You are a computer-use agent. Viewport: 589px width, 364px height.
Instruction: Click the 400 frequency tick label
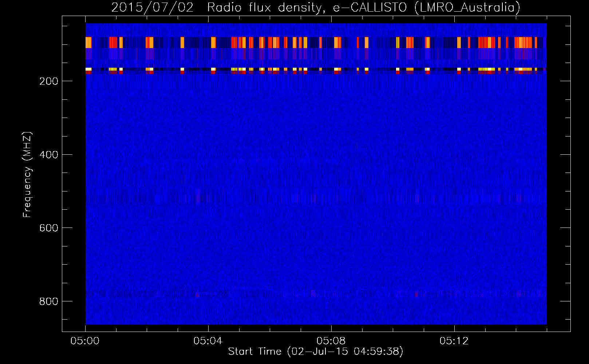pyautogui.click(x=49, y=155)
